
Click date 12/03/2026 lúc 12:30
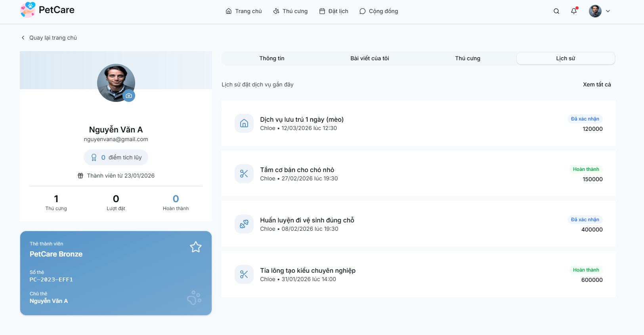tap(309, 128)
